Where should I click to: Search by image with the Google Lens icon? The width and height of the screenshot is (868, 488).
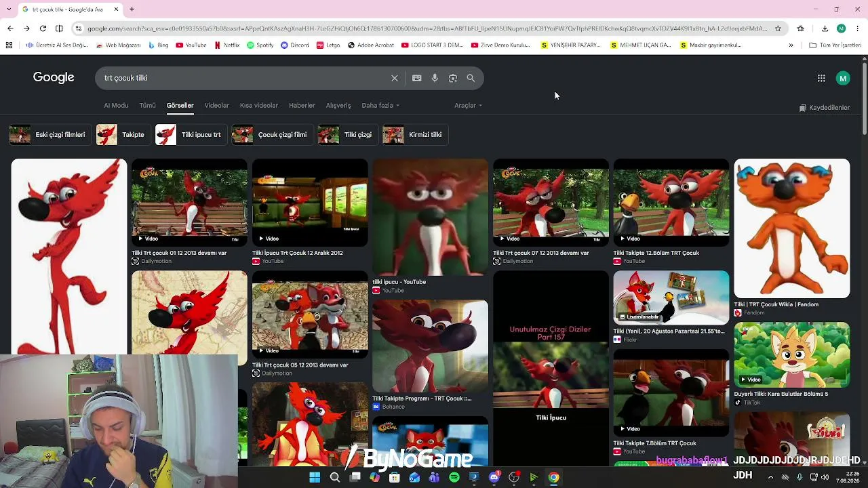[453, 78]
